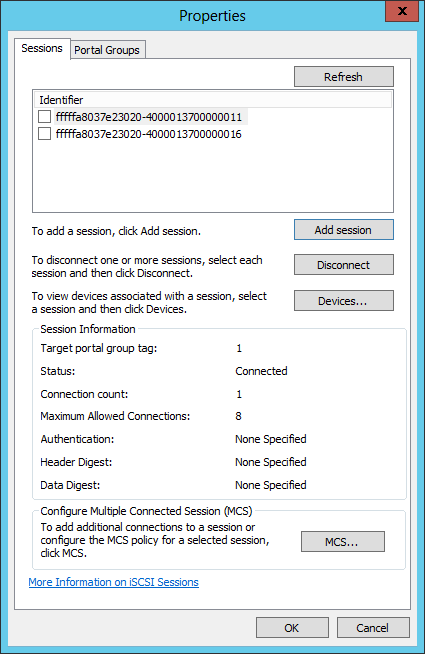Select session identifier fffffa8037e23020-4000013700000011

[149, 117]
